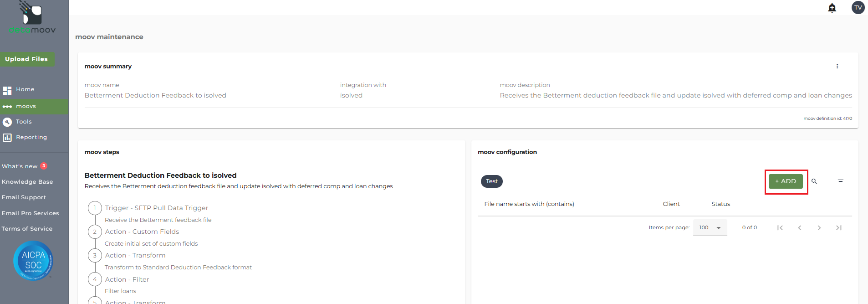Go to previous page arrow
Viewport: 868px width, 304px height.
point(800,228)
